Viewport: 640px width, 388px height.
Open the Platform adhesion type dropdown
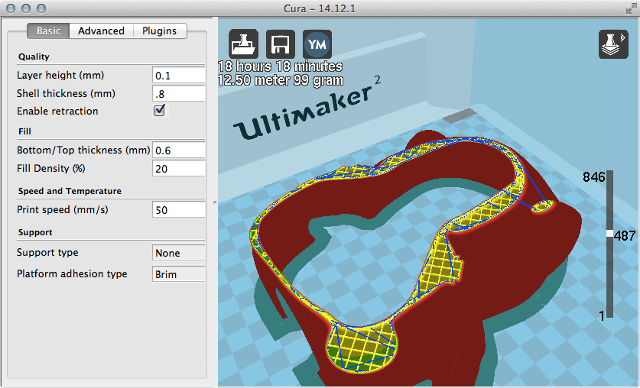click(x=178, y=274)
